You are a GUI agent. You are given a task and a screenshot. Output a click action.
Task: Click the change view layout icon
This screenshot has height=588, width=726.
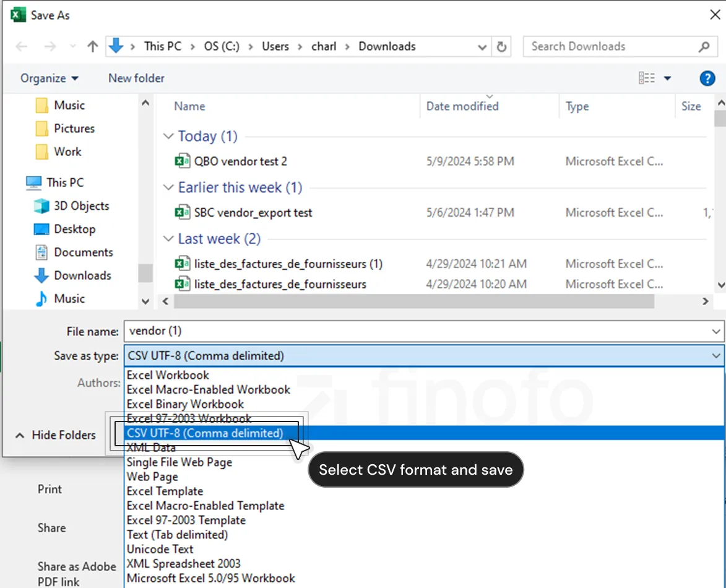pyautogui.click(x=646, y=78)
